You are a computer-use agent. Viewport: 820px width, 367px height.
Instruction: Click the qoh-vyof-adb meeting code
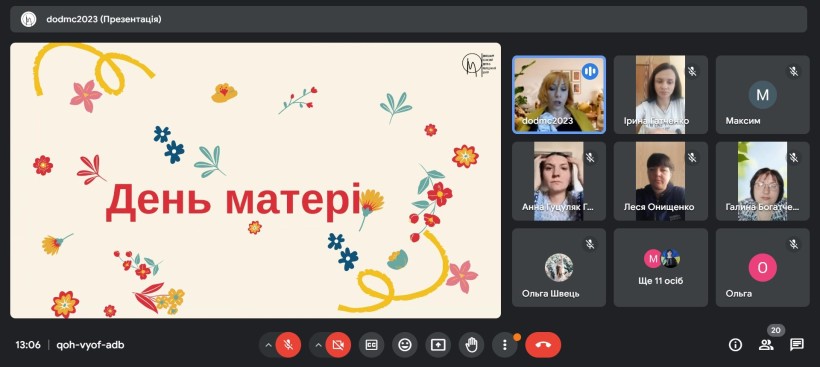tap(90, 345)
